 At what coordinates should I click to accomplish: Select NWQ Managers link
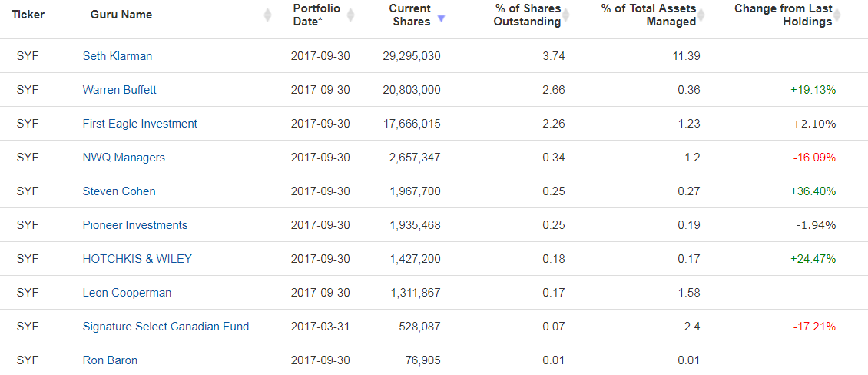point(124,158)
